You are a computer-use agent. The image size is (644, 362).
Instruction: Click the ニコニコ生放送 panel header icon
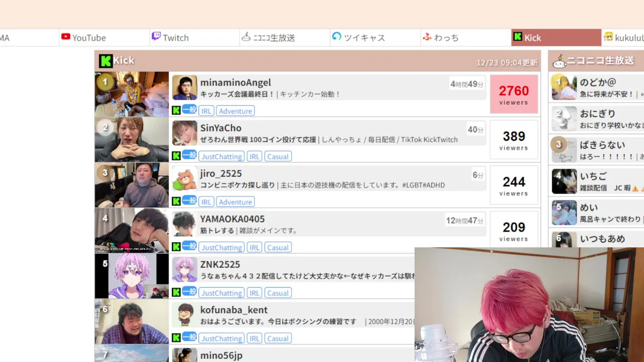[x=559, y=61]
